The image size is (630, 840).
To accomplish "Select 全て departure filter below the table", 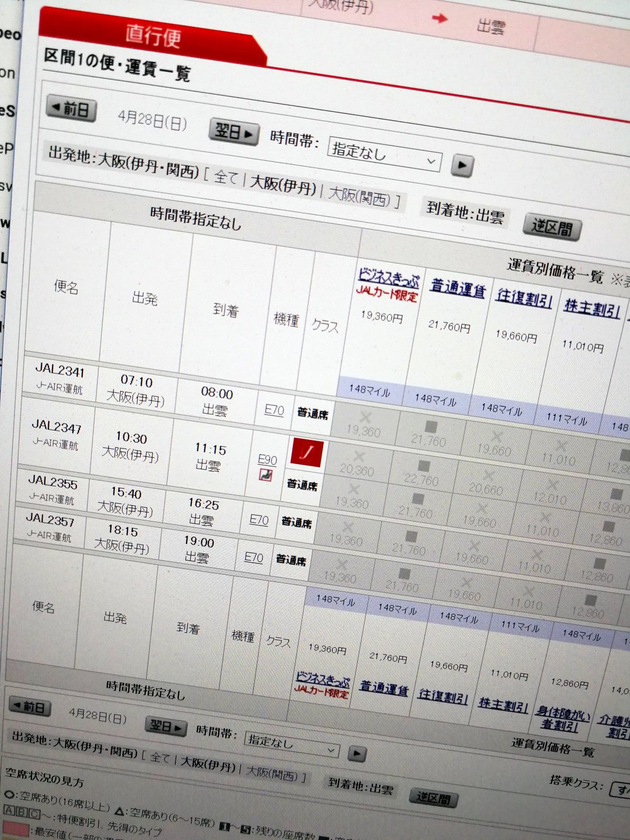I will pos(160,758).
